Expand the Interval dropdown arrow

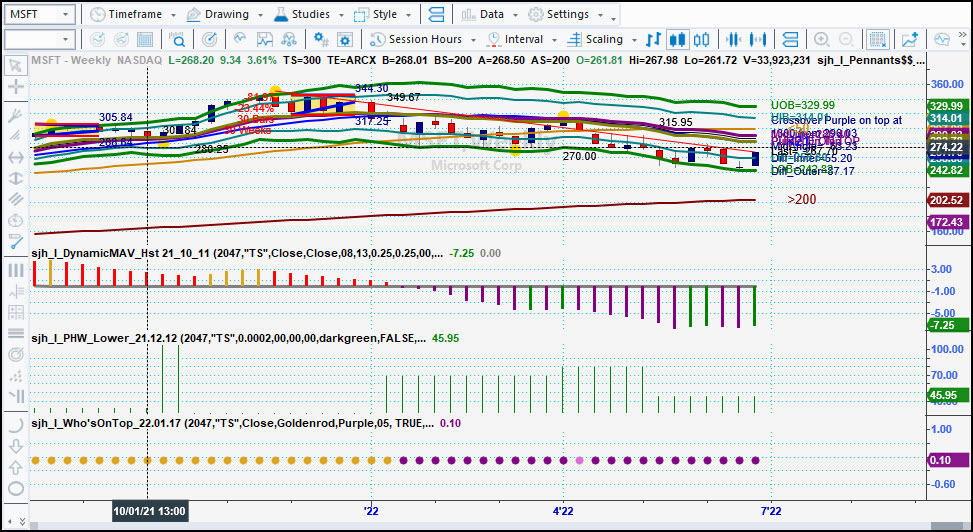[555, 40]
